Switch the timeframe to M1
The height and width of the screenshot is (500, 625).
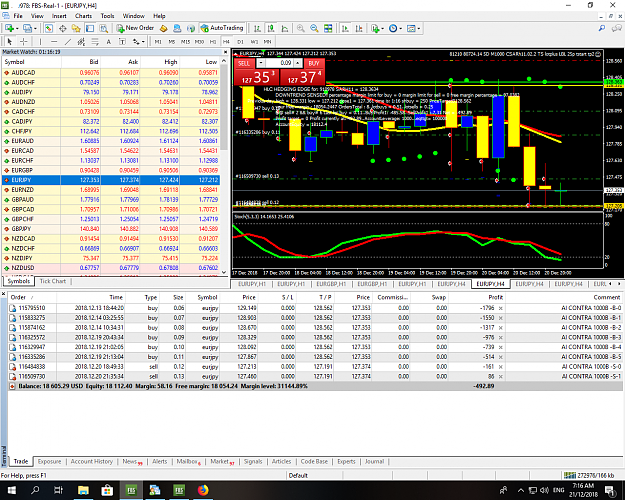click(x=158, y=41)
